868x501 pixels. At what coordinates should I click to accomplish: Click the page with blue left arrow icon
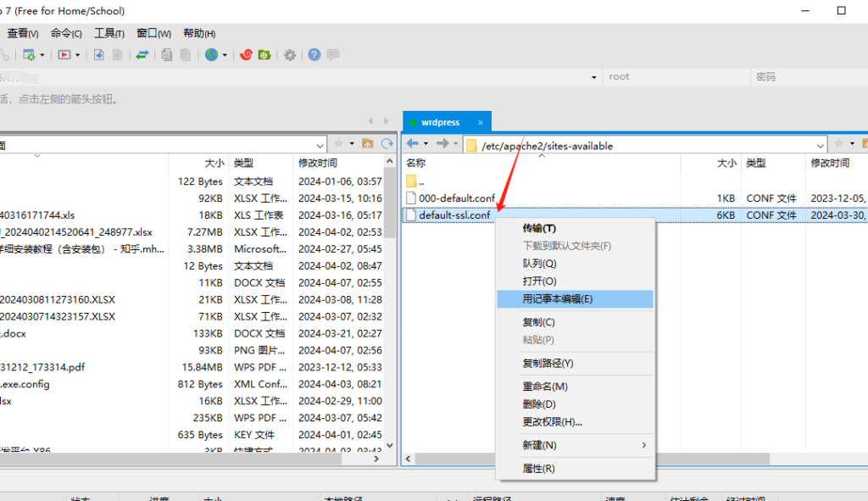99,55
